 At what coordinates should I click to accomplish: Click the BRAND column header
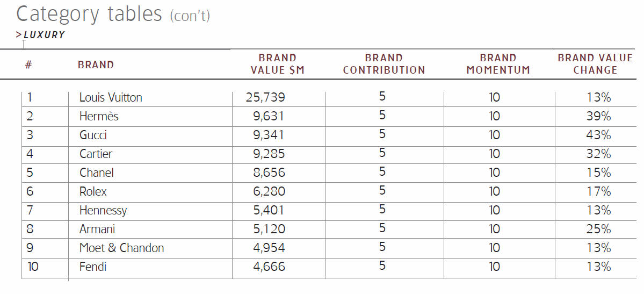click(x=96, y=65)
